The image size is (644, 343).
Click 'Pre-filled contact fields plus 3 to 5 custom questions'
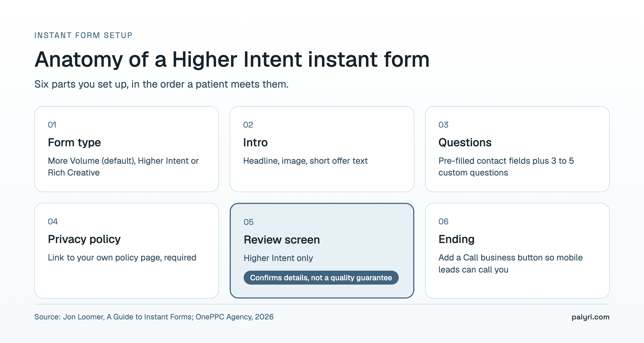click(506, 167)
